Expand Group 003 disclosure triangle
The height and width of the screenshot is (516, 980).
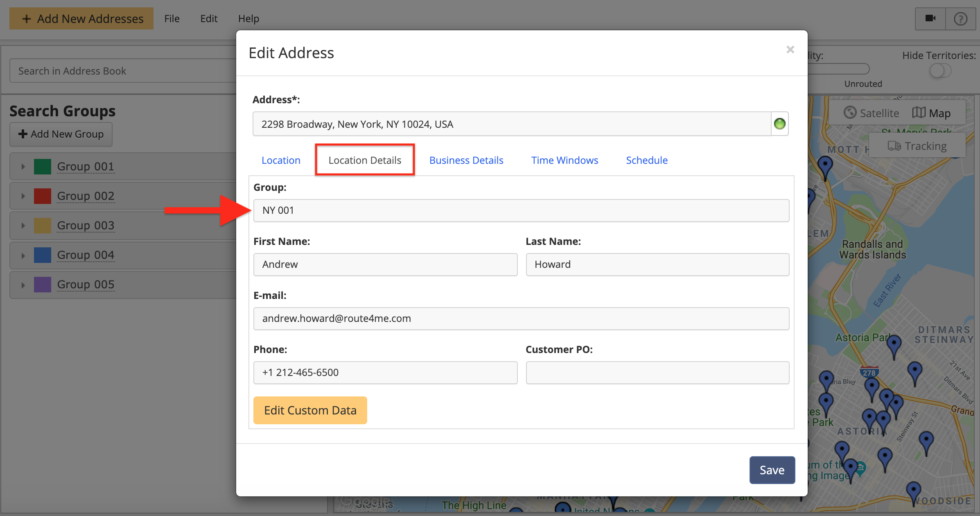point(23,226)
